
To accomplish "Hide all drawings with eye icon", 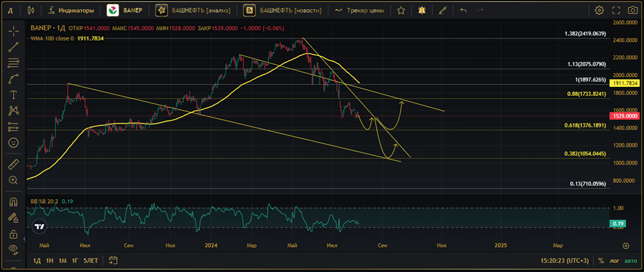I will click(x=14, y=249).
